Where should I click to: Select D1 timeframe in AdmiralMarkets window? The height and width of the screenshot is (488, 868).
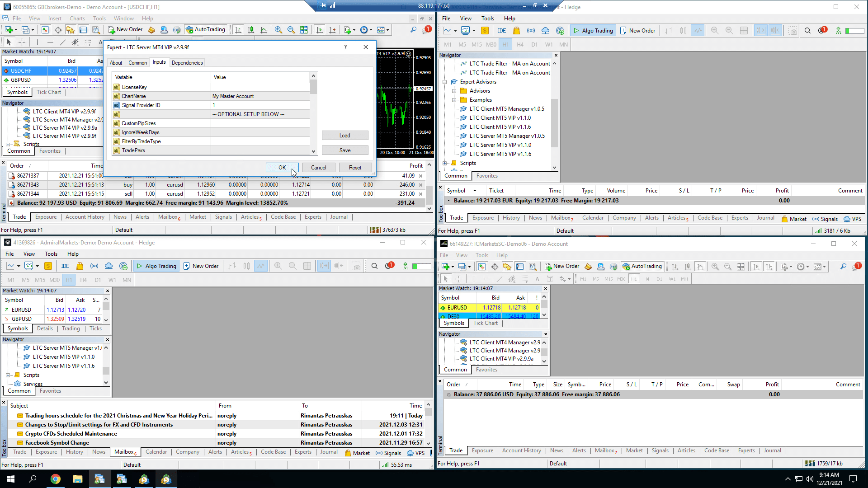tap(98, 280)
